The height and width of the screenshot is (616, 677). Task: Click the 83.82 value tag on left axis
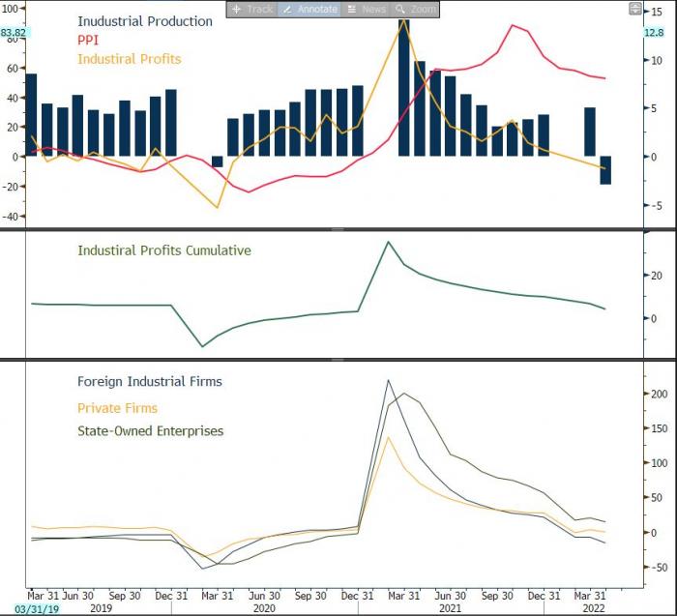(13, 33)
